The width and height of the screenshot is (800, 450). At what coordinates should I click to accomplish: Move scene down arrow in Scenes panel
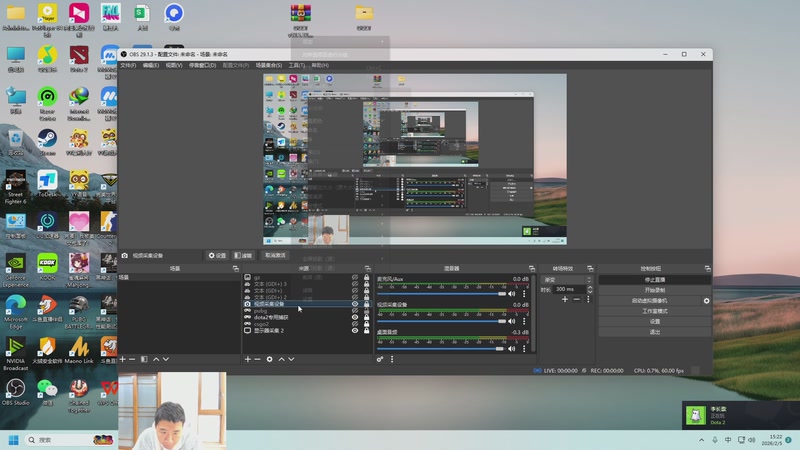(x=166, y=359)
